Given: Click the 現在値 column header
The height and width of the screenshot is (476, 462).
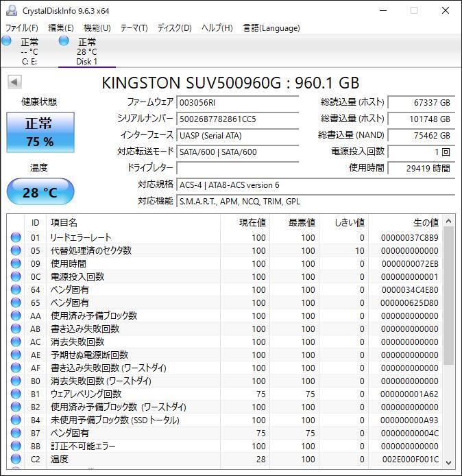Looking at the screenshot, I should coord(245,223).
